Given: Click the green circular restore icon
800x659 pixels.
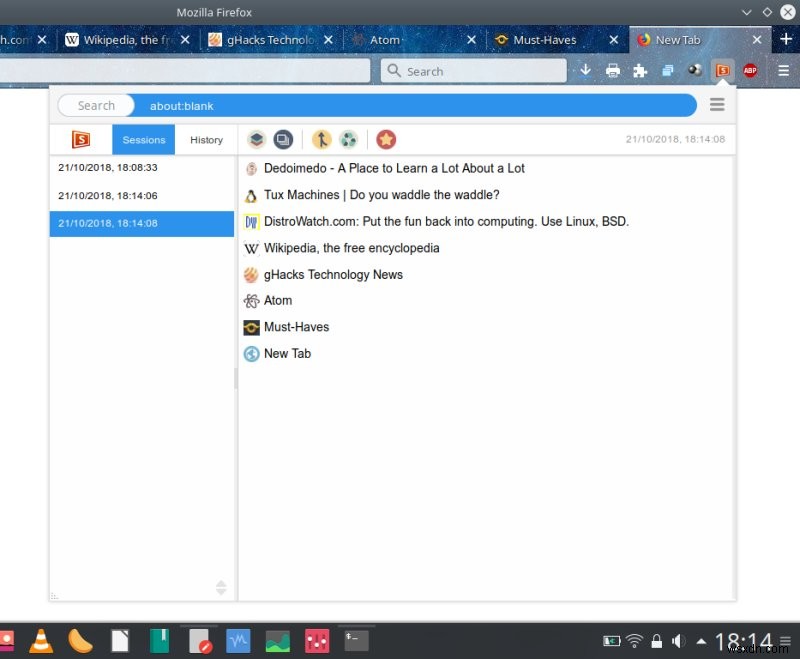Looking at the screenshot, I should coord(348,140).
